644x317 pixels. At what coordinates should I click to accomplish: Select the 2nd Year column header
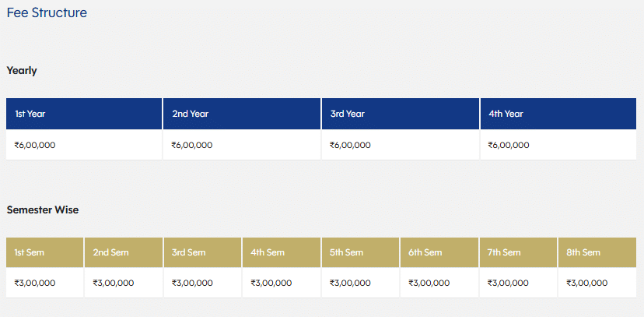point(191,114)
